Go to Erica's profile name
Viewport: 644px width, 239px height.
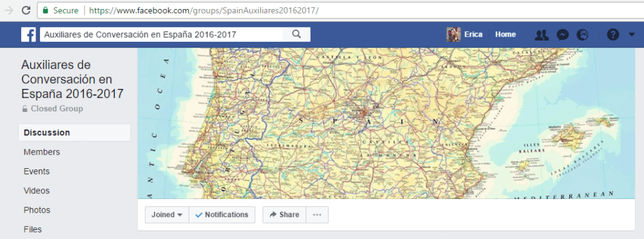coord(473,35)
